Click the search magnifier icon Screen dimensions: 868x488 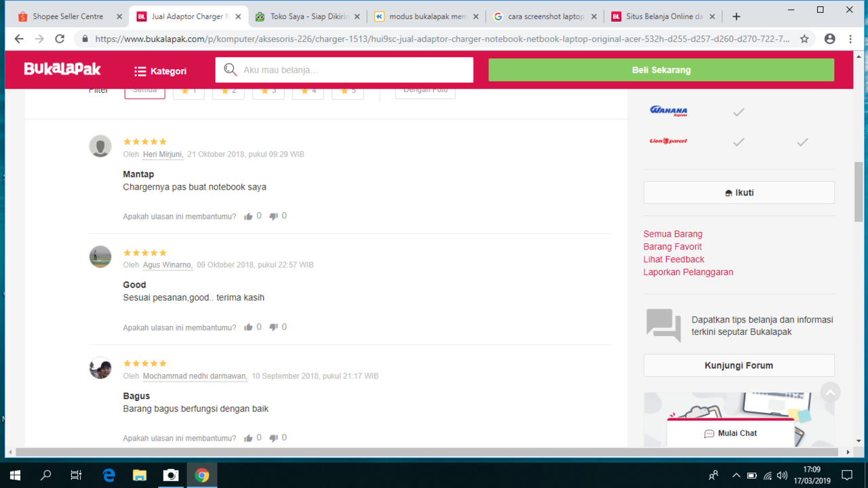click(230, 70)
